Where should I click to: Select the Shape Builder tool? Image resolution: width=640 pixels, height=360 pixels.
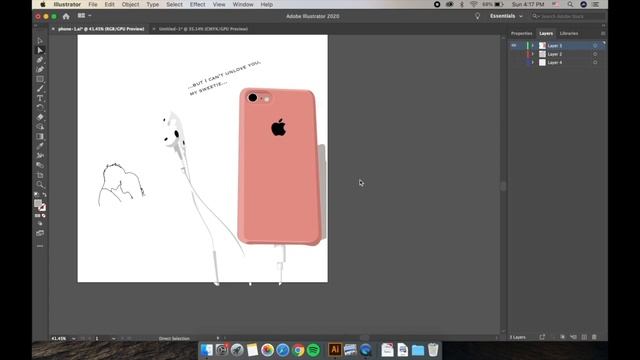pos(40,127)
